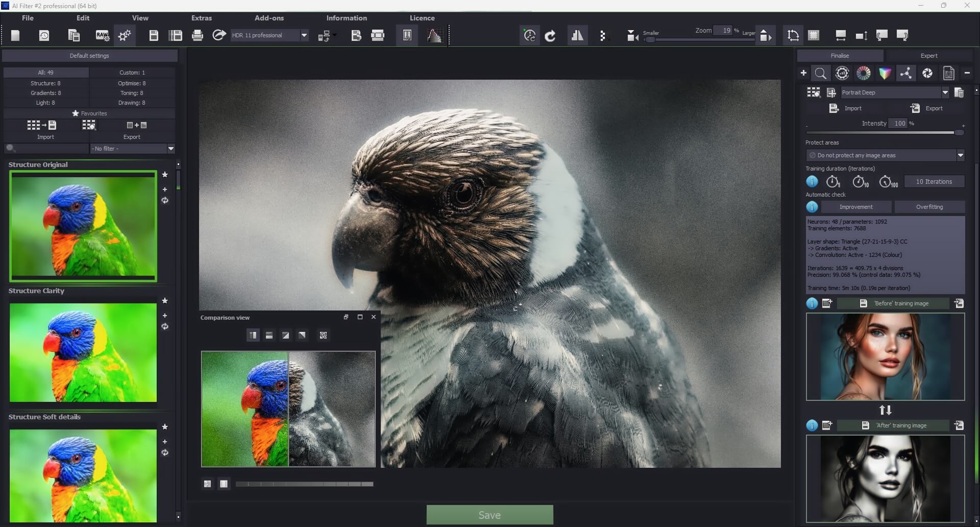The width and height of the screenshot is (980, 527).
Task: Open the print dialog icon
Action: coord(198,35)
